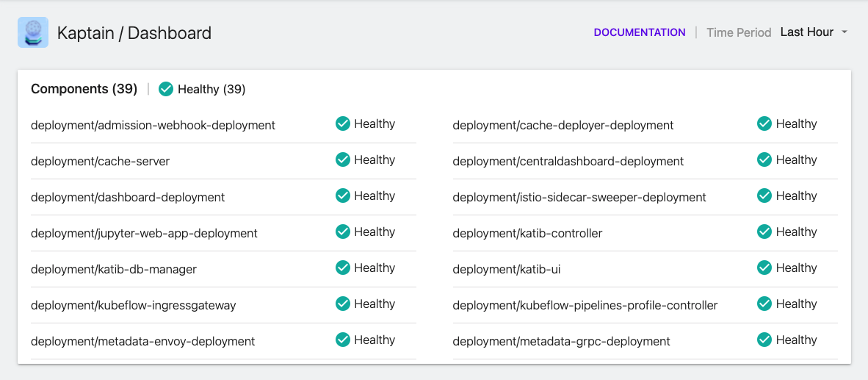Click the Healthy icon for metadata-grpc-deployment
This screenshot has width=868, height=380.
pyautogui.click(x=764, y=340)
